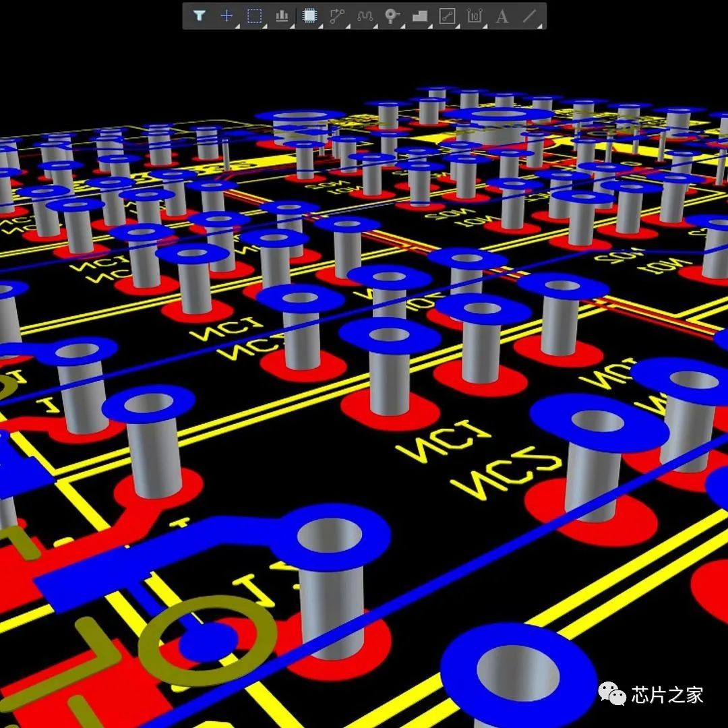This screenshot has width=728, height=728.
Task: Click the NC2 silkscreen label
Action: (507, 472)
